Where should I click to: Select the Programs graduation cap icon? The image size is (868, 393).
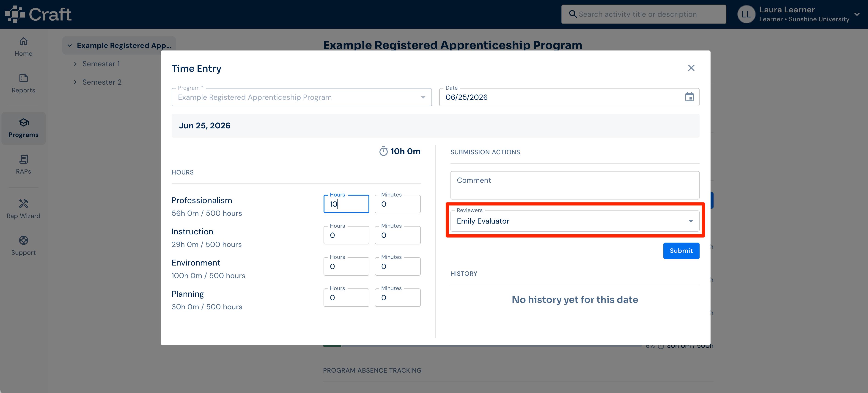(x=23, y=122)
